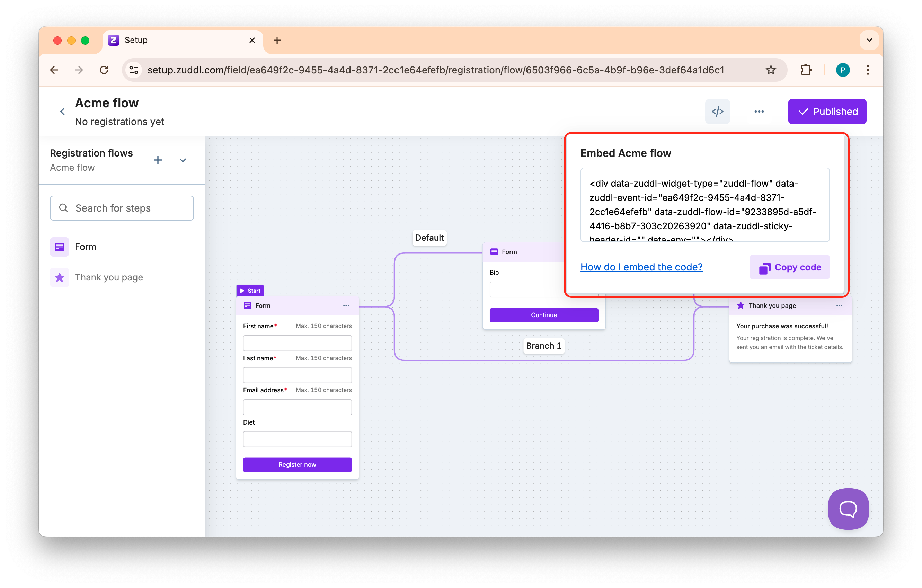This screenshot has height=588, width=922.
Task: Click the First name input field
Action: (x=297, y=343)
